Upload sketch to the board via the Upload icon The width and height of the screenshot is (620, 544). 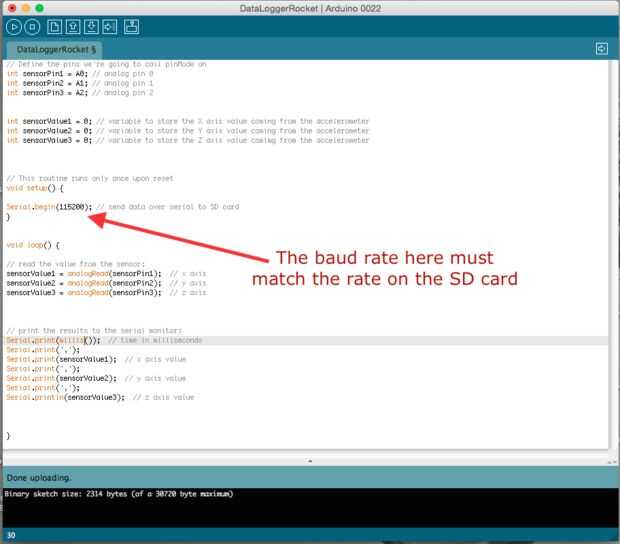coord(110,27)
